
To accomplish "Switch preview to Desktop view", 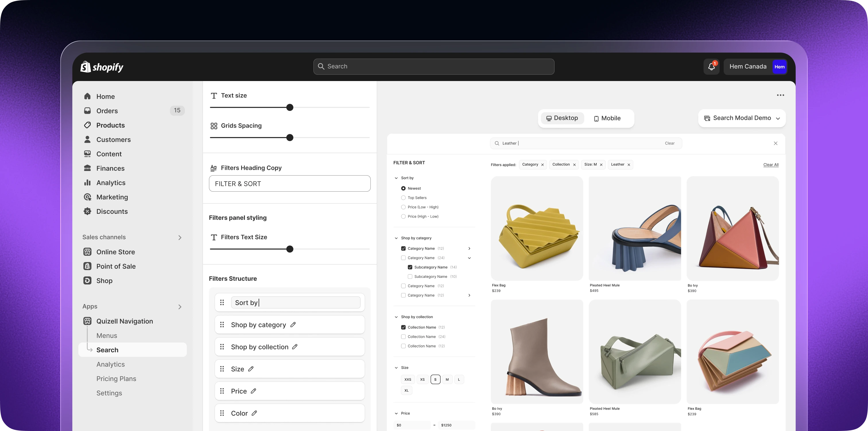I will [562, 118].
